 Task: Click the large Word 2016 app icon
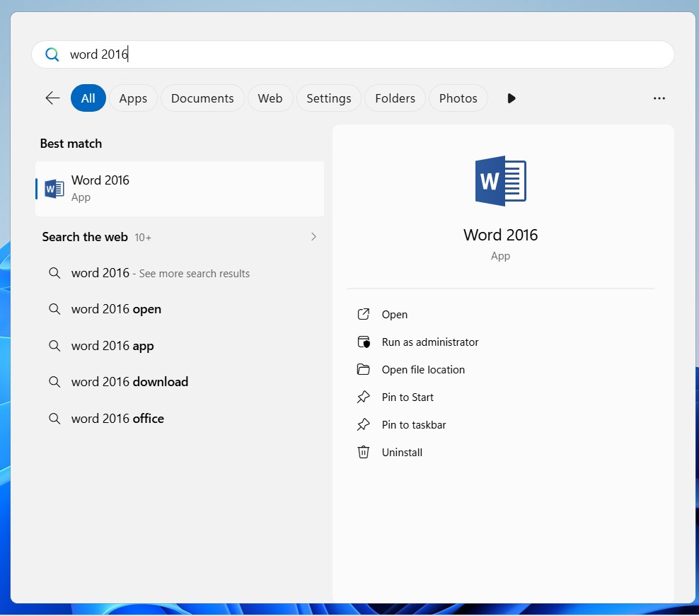[500, 181]
